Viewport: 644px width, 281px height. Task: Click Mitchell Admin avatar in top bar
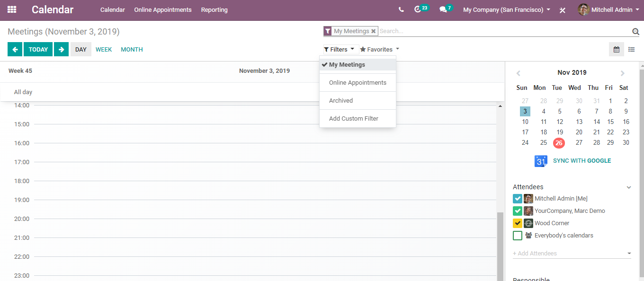pos(583,9)
